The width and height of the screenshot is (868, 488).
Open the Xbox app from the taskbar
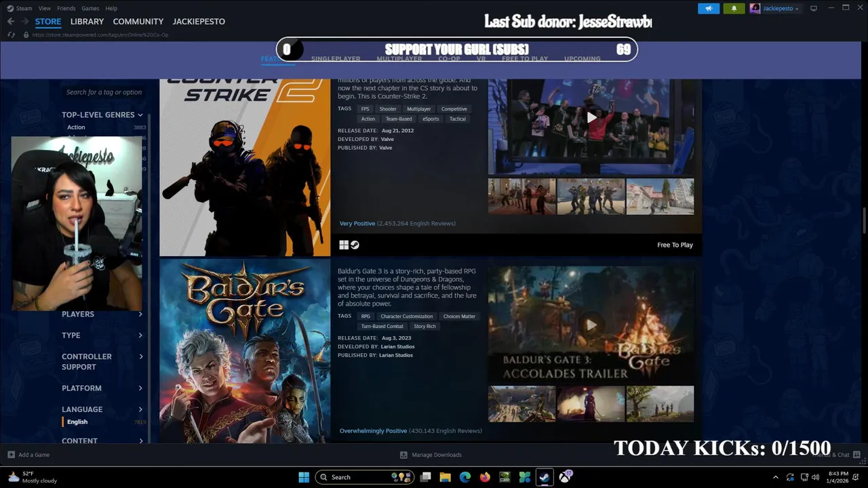(565, 477)
